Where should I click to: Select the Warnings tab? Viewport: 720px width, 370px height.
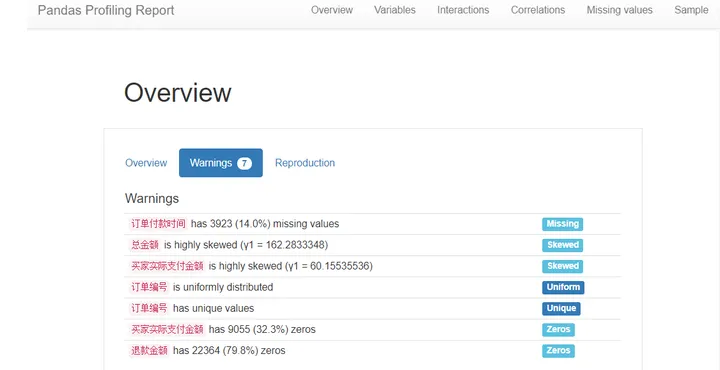(221, 163)
